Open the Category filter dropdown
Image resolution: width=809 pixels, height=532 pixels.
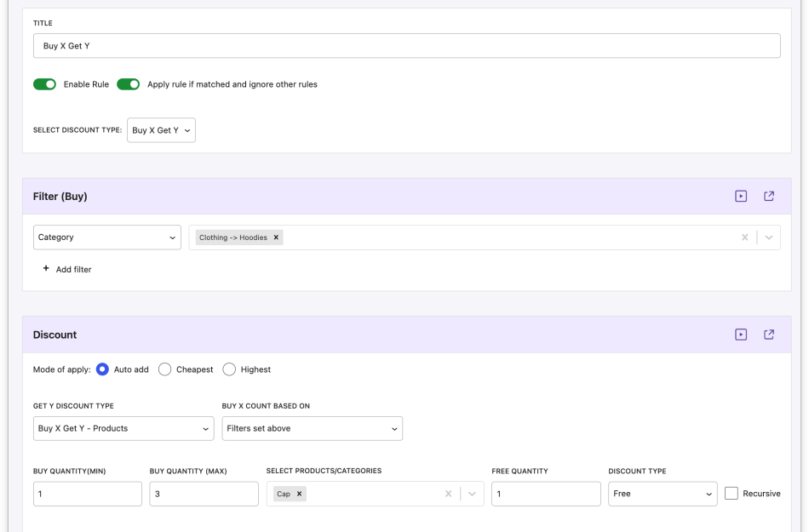pos(106,237)
